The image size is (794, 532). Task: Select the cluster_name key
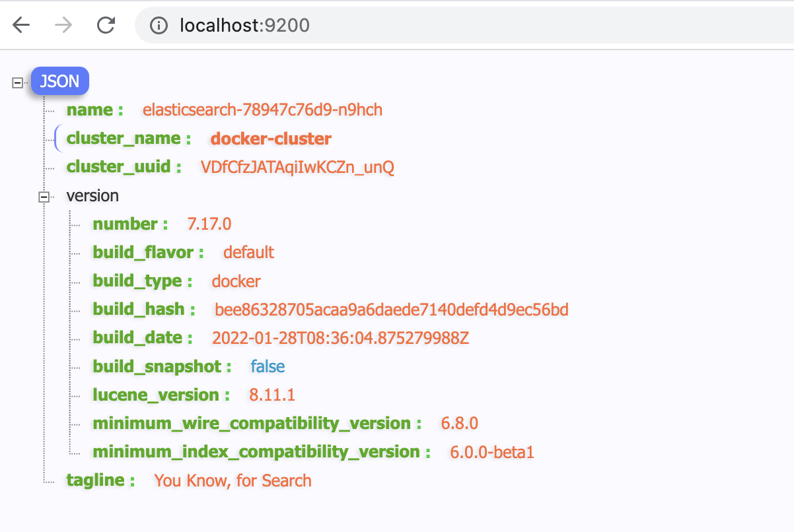124,139
